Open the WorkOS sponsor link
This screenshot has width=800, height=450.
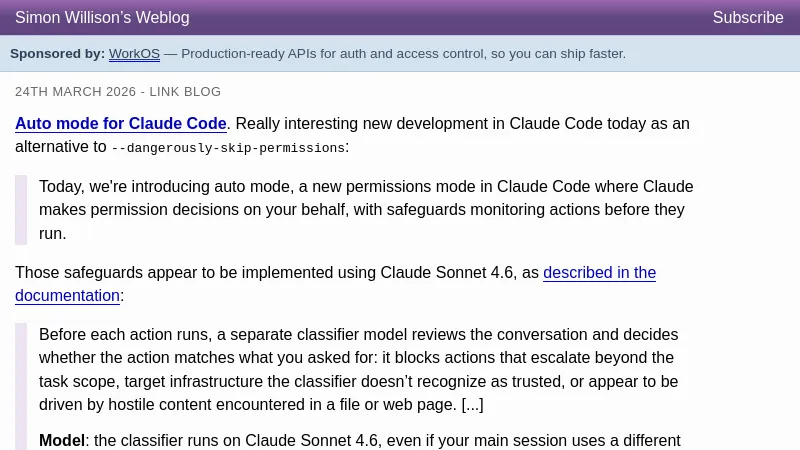pyautogui.click(x=134, y=54)
